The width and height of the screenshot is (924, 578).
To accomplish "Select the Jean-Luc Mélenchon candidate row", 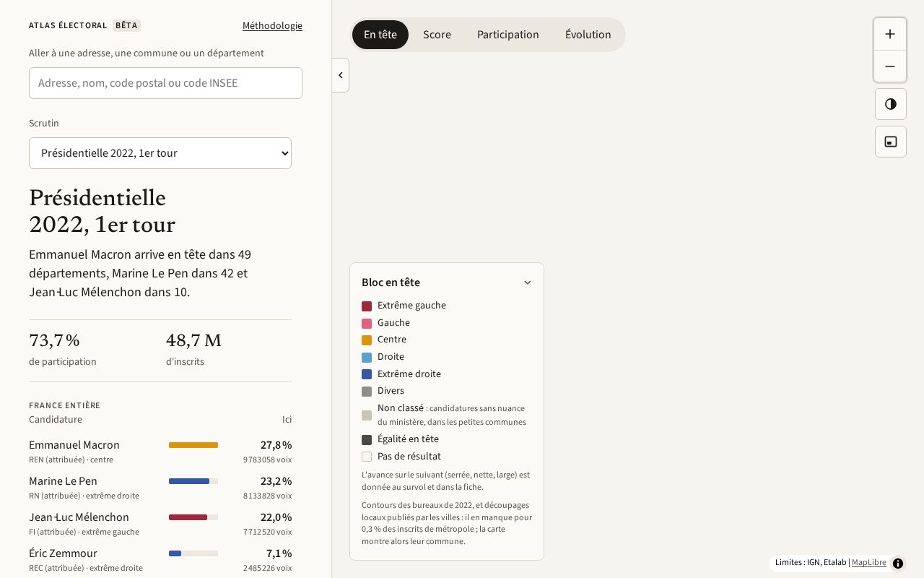I will 160,524.
